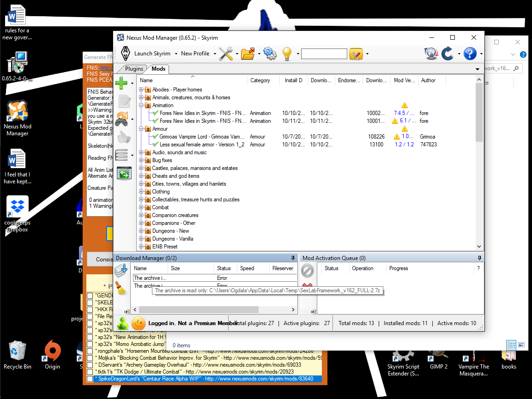Click the download arrow icon in Download Manager

(x=121, y=271)
